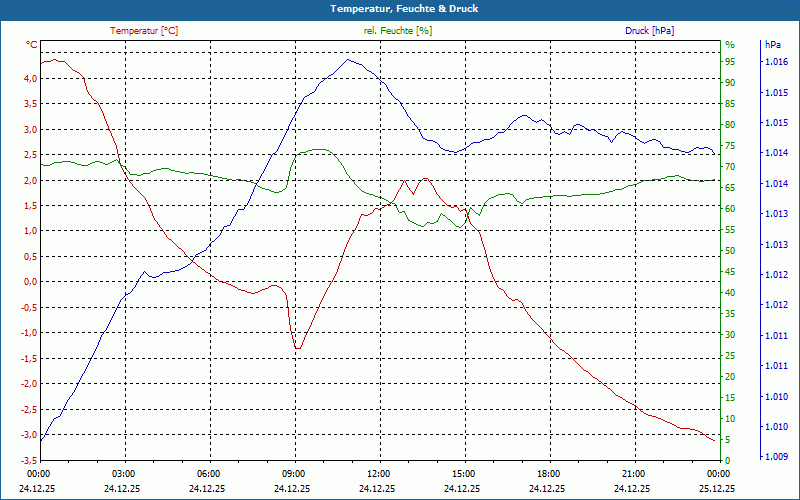The width and height of the screenshot is (800, 500).
Task: Click the "40" humidity axis value
Action: point(730,293)
